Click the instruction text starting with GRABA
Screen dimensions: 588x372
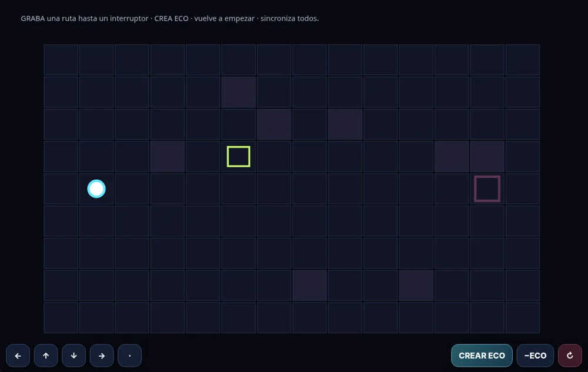pos(169,18)
